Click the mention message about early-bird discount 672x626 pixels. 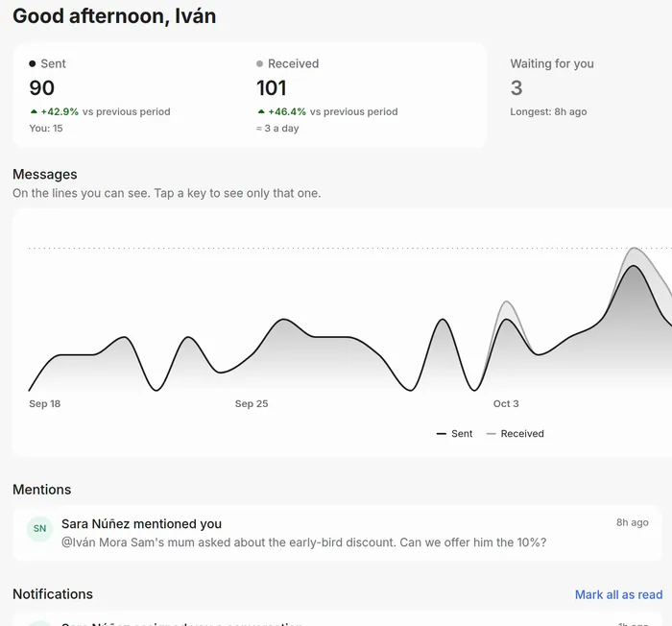(x=304, y=542)
